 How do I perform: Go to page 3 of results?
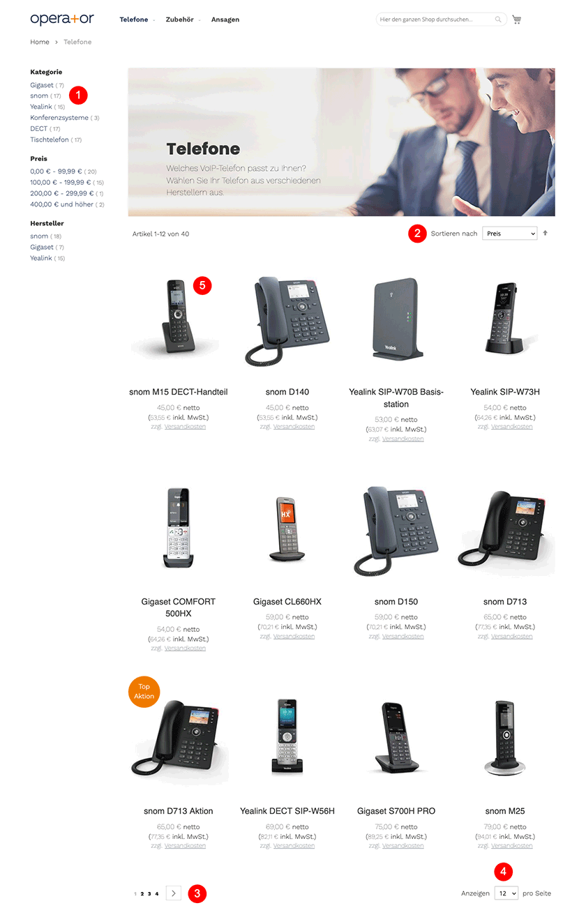click(149, 894)
